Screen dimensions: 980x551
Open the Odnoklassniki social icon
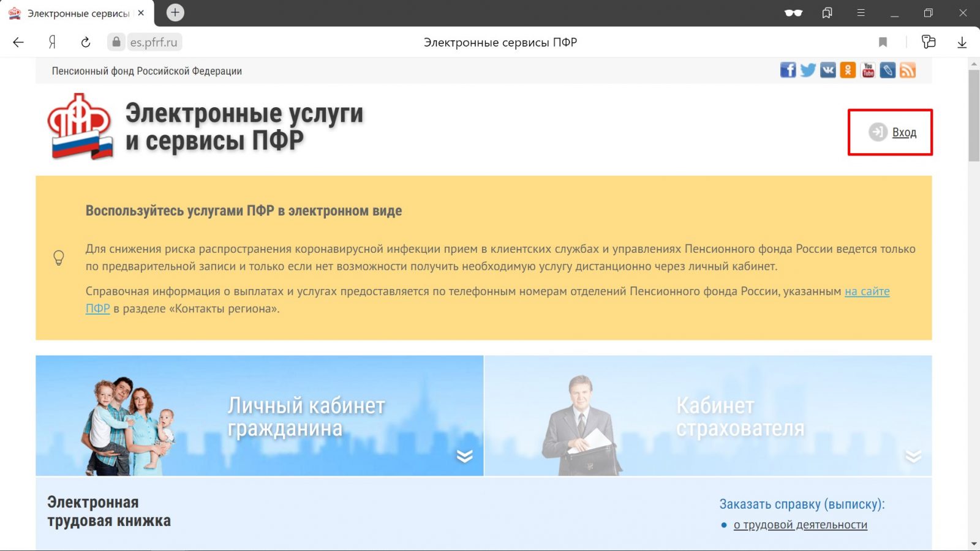point(848,70)
